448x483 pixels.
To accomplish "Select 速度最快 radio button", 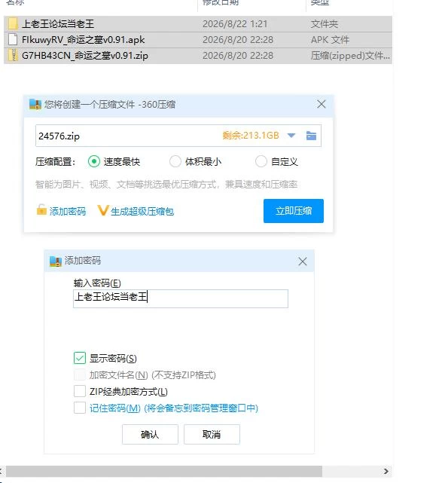I will [94, 161].
